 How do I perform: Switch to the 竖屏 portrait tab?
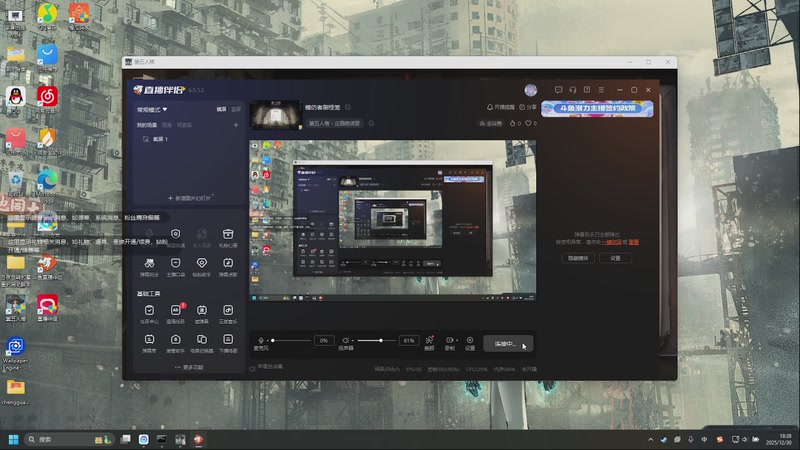(236, 109)
